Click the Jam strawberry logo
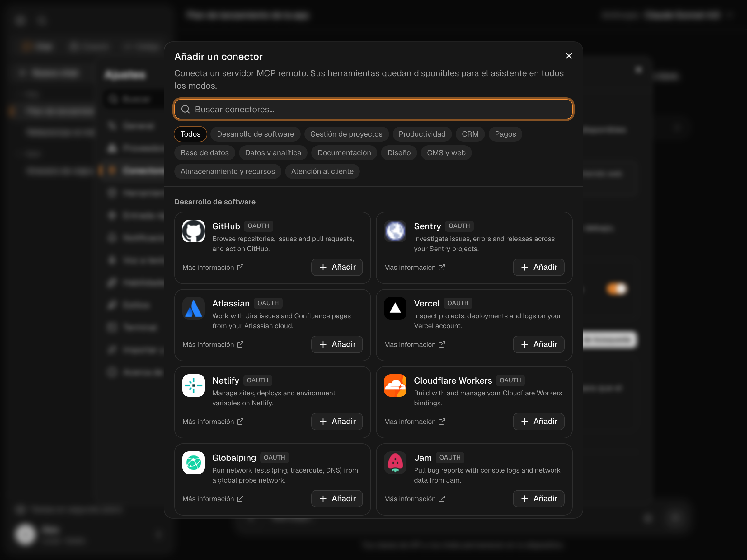 [x=395, y=463]
